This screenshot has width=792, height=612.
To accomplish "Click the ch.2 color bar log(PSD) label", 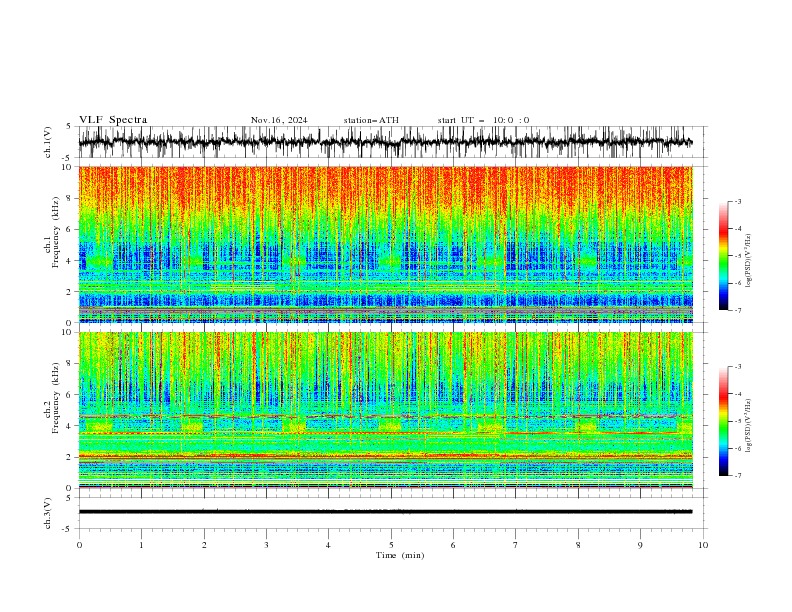I will (x=749, y=425).
